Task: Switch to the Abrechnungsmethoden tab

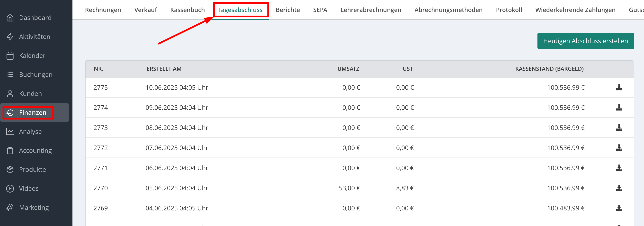Action: tap(449, 10)
